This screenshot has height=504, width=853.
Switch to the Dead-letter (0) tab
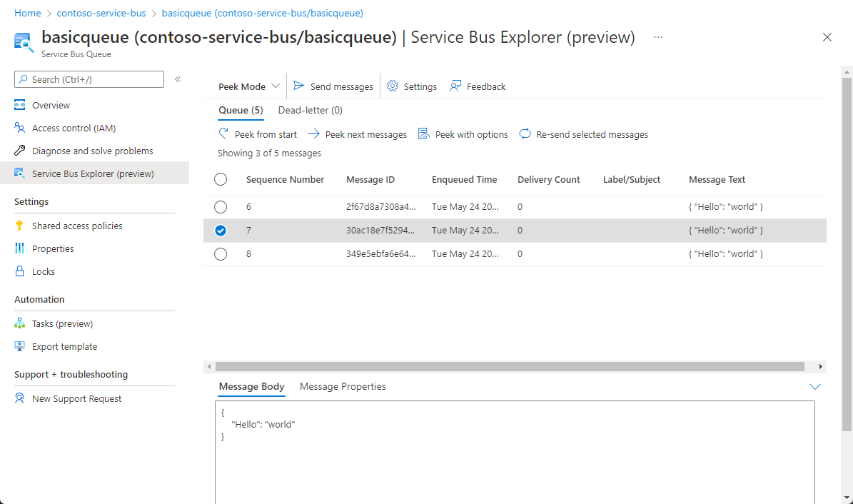310,110
